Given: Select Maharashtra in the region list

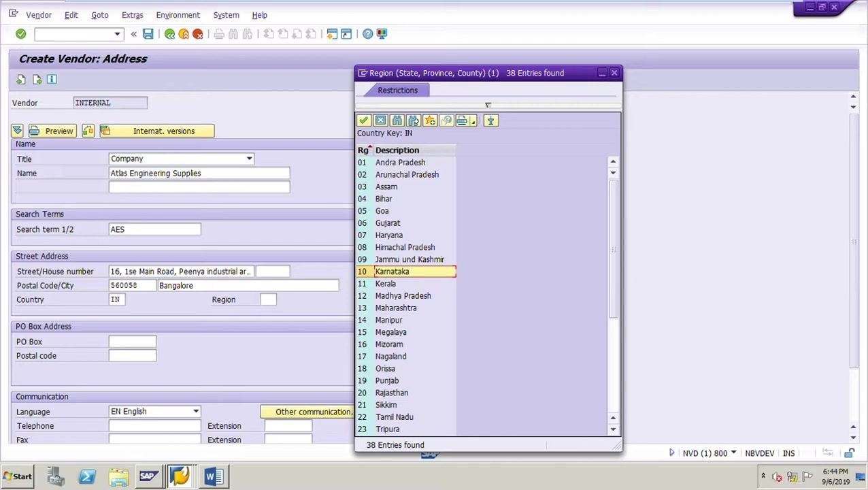Looking at the screenshot, I should (x=396, y=308).
